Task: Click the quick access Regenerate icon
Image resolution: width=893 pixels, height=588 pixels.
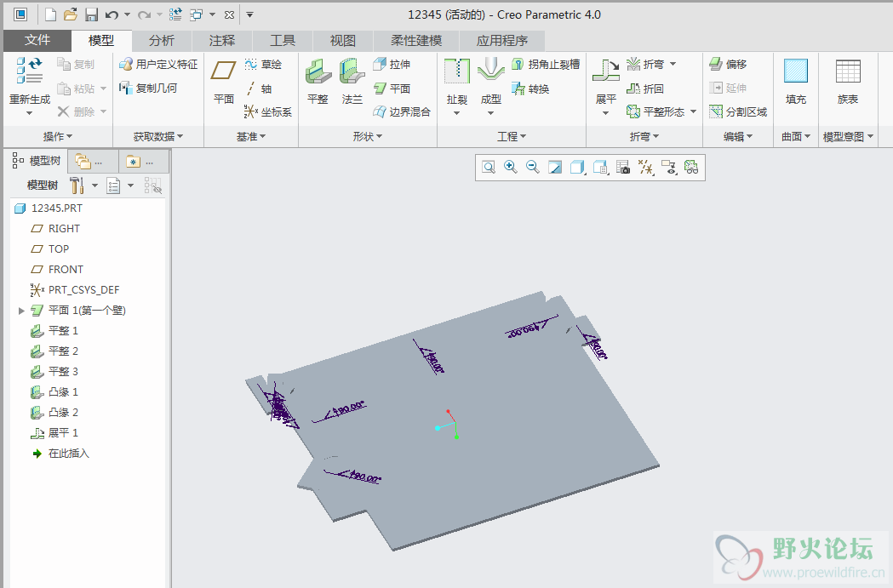Action: pyautogui.click(x=175, y=14)
